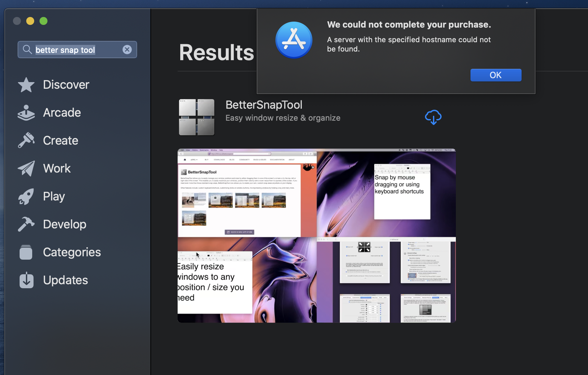Viewport: 588px width, 375px height.
Task: Go to the Arcade section
Action: 62,113
